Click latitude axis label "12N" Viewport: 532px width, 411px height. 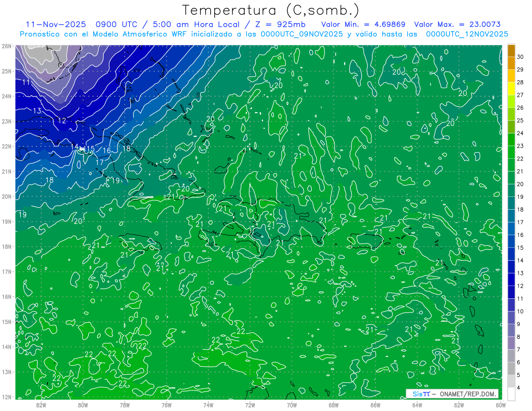7,397
